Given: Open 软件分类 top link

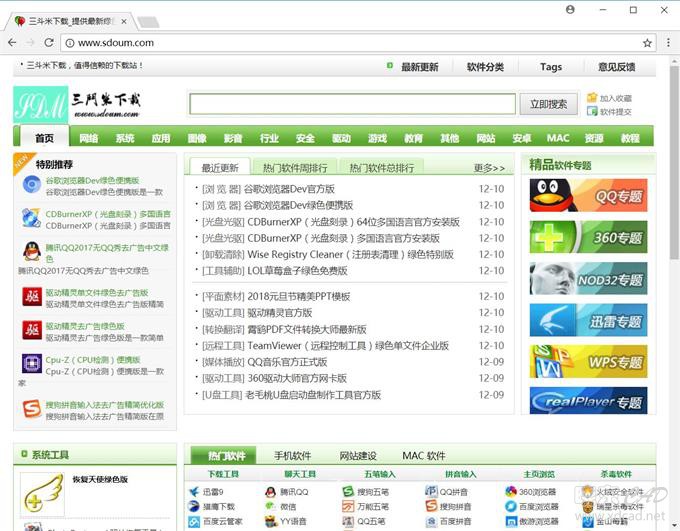Looking at the screenshot, I should click(x=485, y=67).
